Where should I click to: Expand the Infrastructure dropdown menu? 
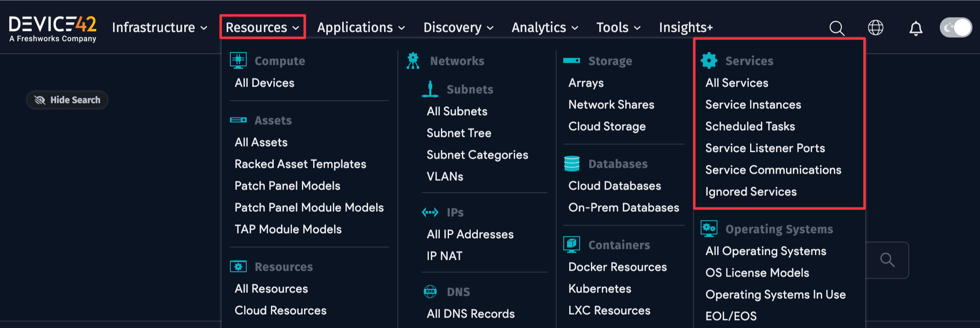pyautogui.click(x=160, y=28)
